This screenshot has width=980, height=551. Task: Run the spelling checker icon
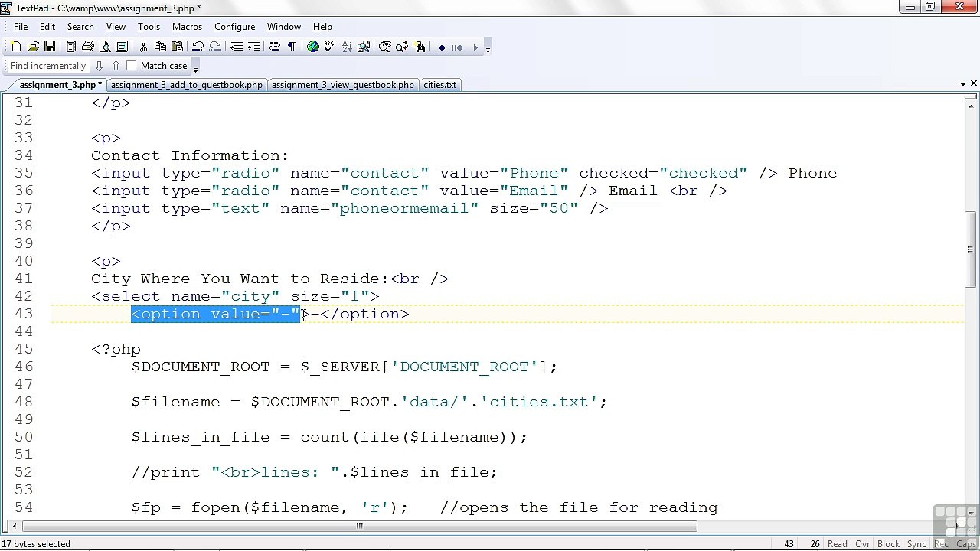click(329, 47)
